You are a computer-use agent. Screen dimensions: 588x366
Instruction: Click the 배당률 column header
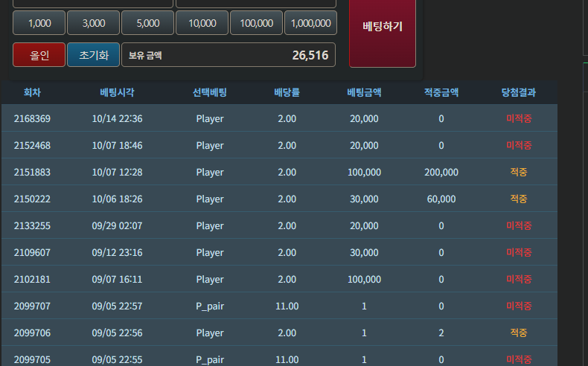(x=287, y=92)
